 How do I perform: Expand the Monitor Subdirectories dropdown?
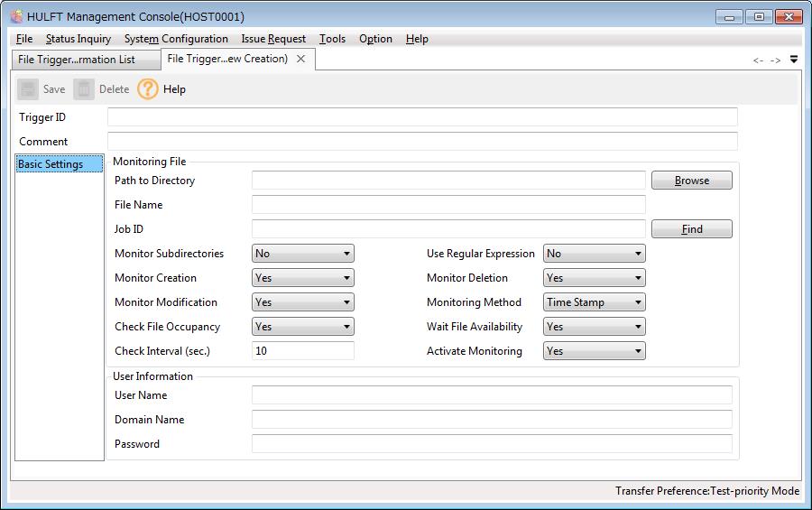pos(303,254)
